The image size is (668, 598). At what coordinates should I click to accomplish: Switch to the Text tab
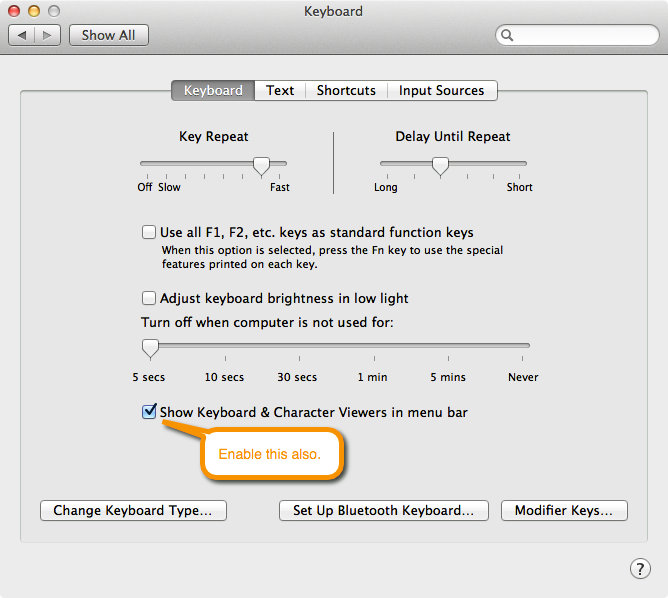pyautogui.click(x=280, y=90)
